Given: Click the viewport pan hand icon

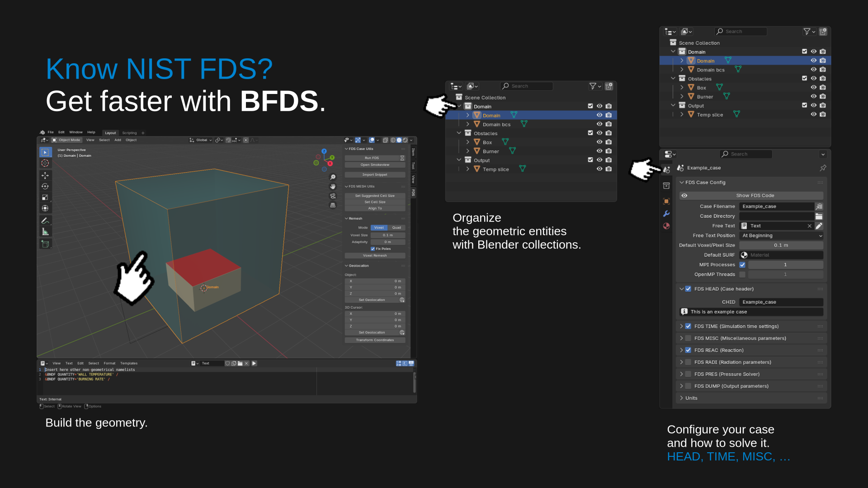Looking at the screenshot, I should click(x=333, y=187).
